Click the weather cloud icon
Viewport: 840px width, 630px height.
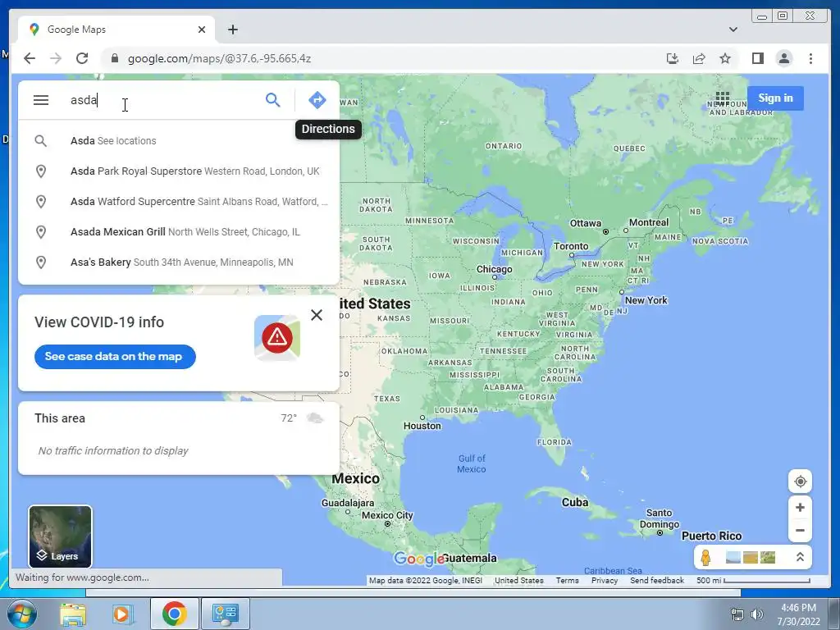tap(315, 418)
